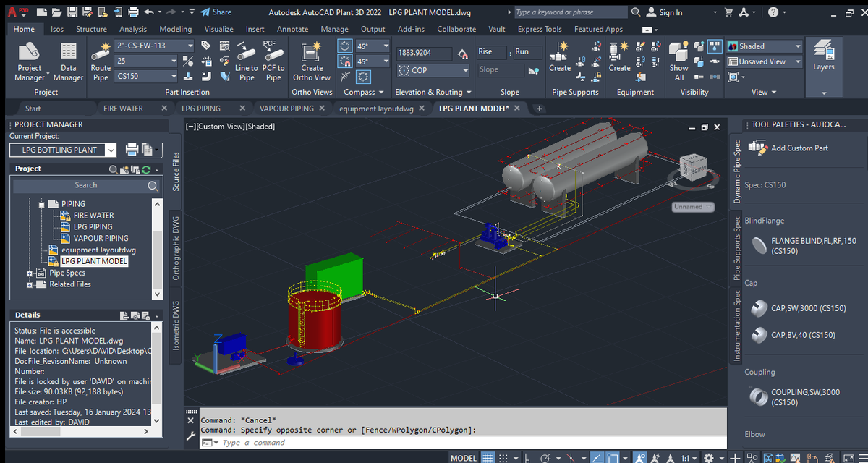Toggle the compass tick marks button
868x463 pixels.
point(364,77)
